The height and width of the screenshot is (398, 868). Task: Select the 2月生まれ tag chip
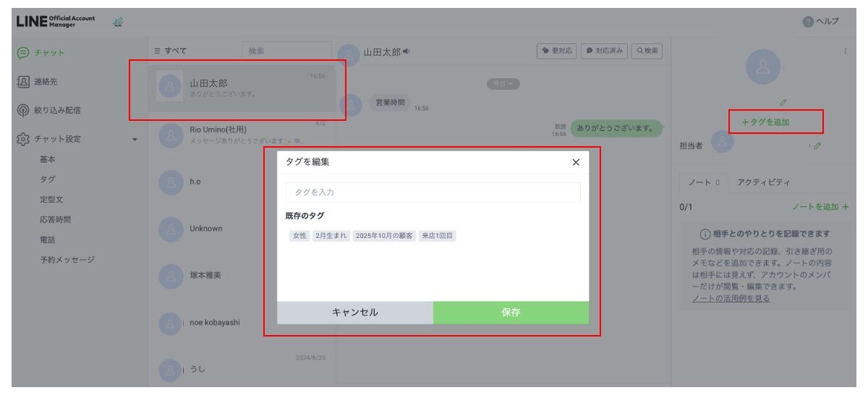331,236
